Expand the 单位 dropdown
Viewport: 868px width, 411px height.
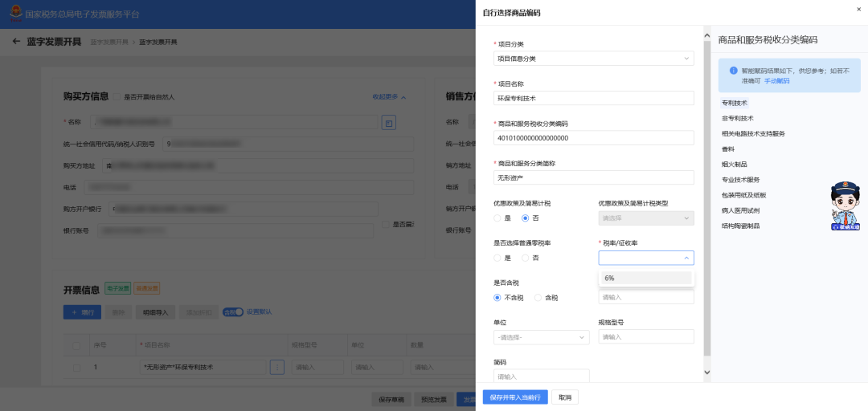(x=541, y=337)
